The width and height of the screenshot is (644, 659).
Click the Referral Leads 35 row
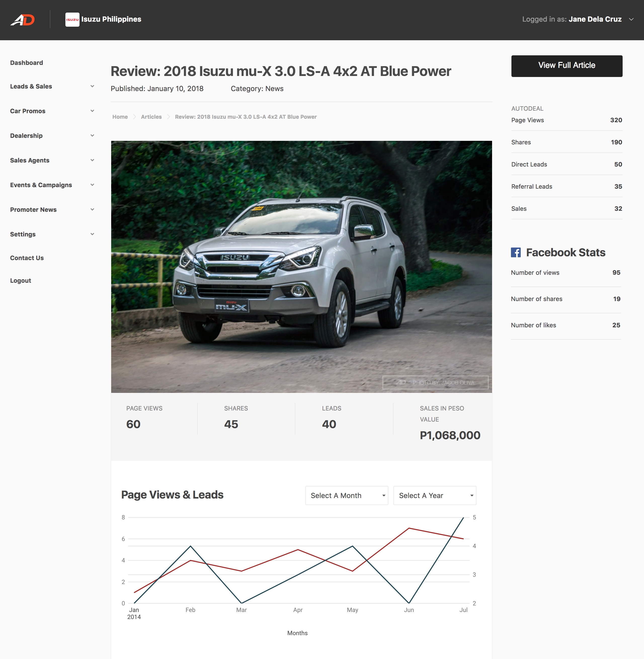click(567, 186)
